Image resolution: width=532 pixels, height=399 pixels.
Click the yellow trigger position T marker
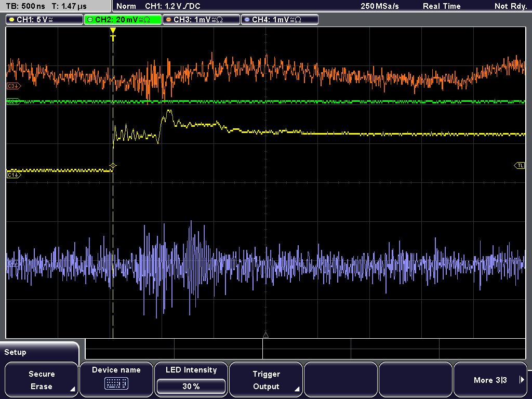[x=113, y=35]
